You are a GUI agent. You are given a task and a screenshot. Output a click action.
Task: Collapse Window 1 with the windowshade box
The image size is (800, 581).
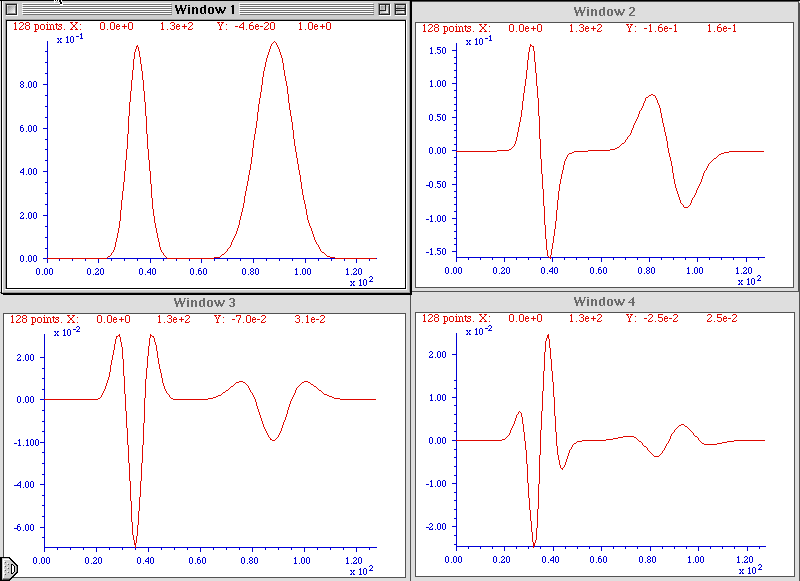399,9
